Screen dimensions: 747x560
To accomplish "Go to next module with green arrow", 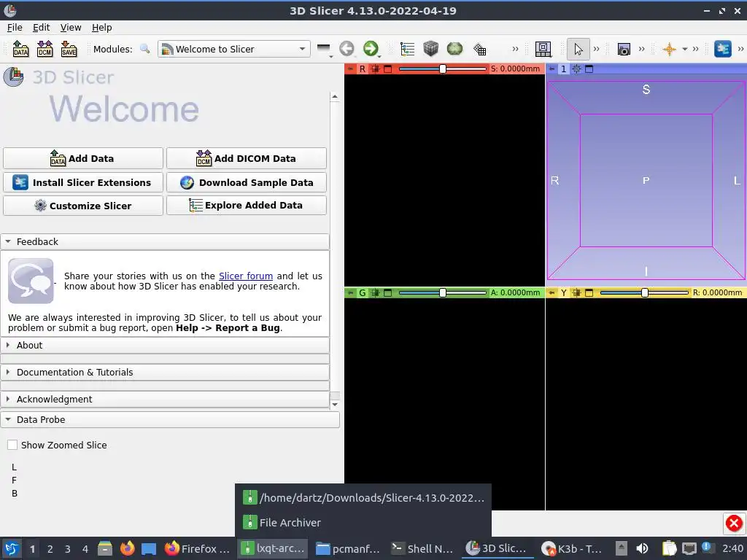I will coord(371,49).
